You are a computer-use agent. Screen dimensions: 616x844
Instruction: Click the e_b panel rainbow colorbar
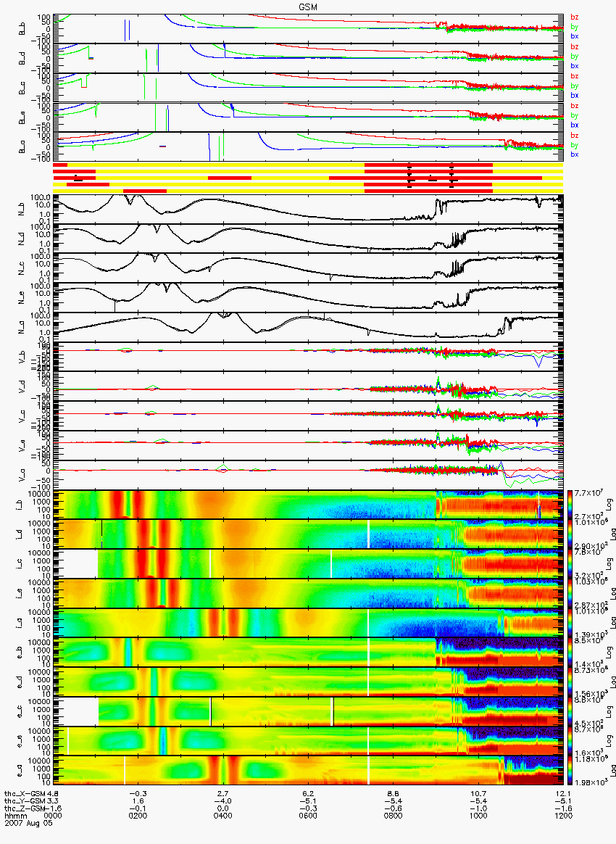(x=571, y=652)
